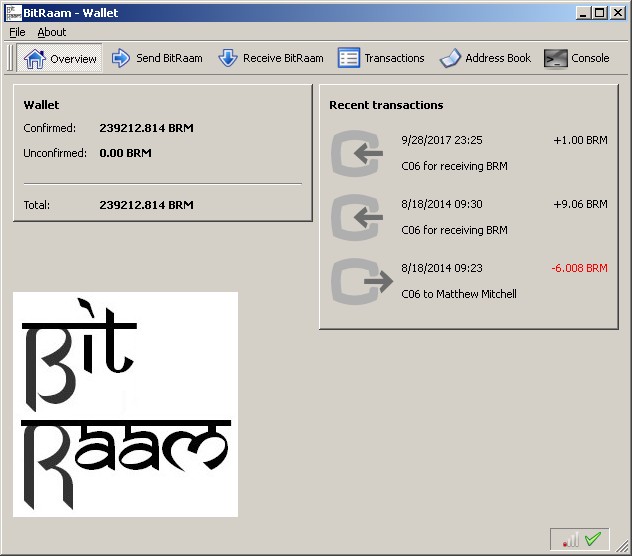
Task: Click the incoming icon for +9.06 BRM transaction
Action: click(358, 218)
